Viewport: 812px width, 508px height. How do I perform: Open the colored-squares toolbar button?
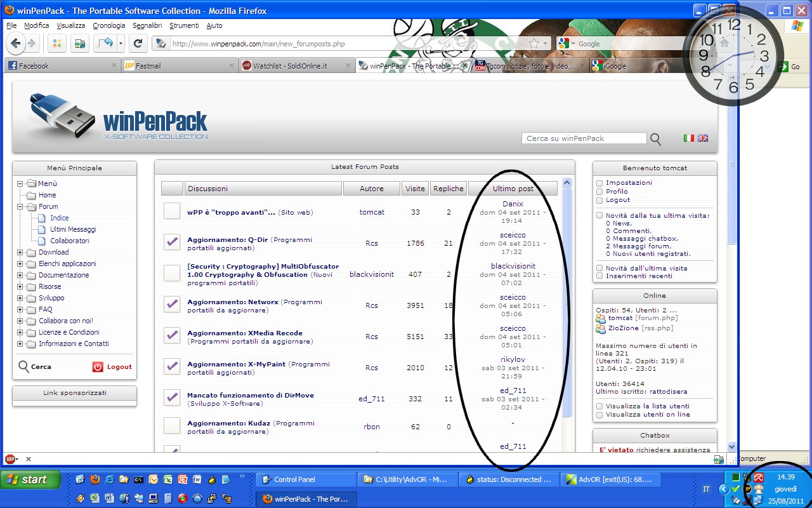[x=56, y=43]
